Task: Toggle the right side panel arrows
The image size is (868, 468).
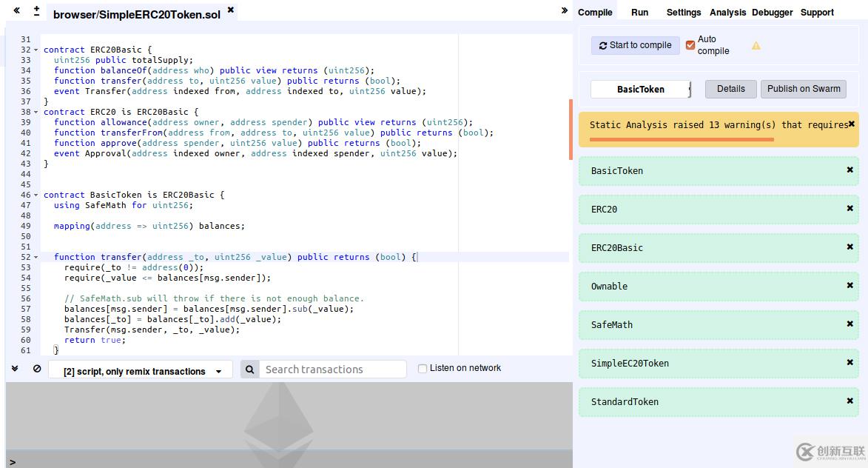Action: pyautogui.click(x=565, y=10)
